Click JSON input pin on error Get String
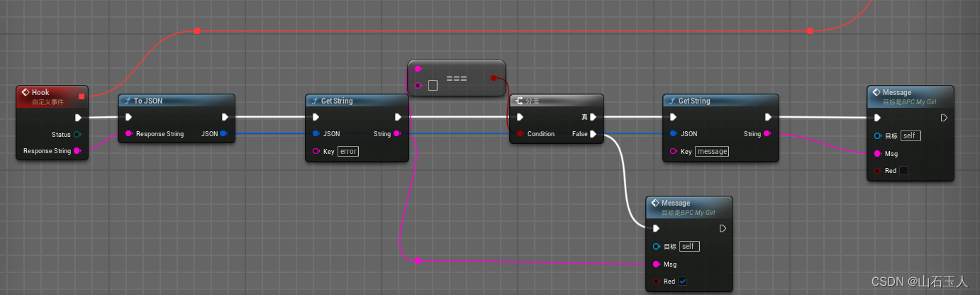This screenshot has height=295, width=980. pos(316,134)
